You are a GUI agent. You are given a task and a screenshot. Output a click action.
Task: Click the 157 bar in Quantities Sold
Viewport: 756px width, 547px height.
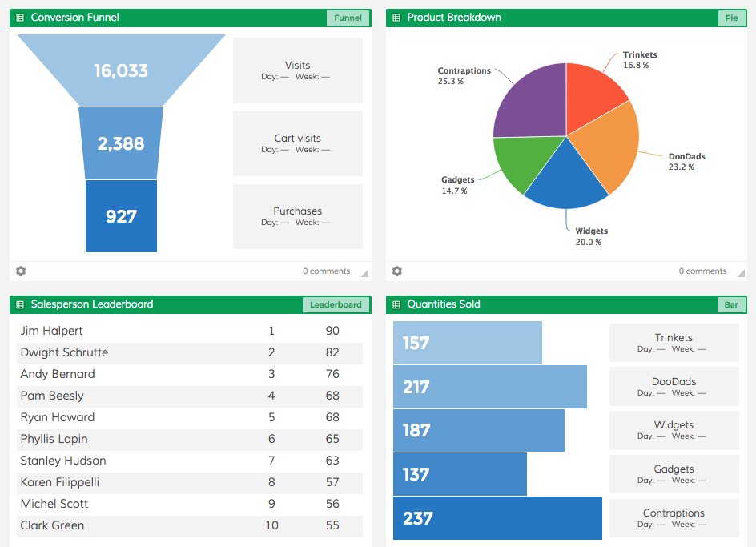[468, 343]
